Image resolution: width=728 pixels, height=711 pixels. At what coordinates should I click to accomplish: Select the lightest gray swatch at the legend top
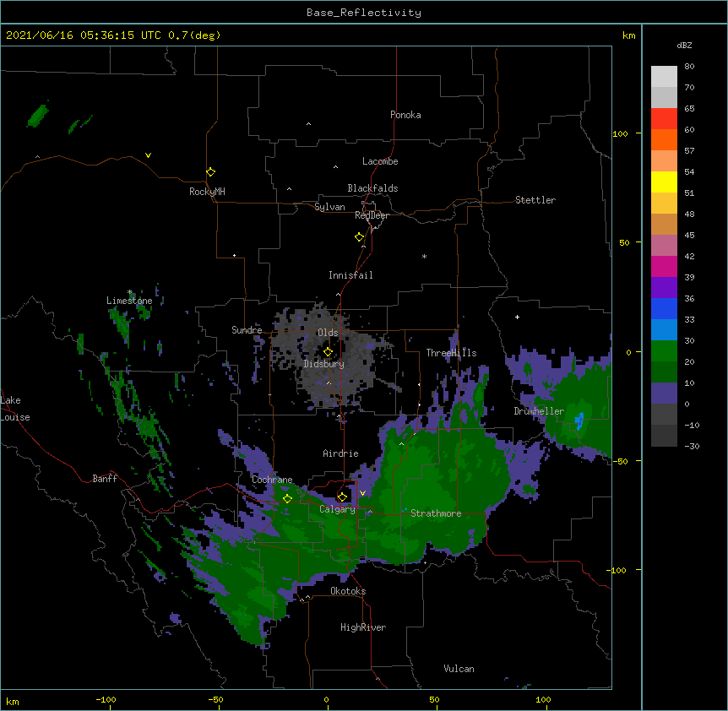[x=664, y=77]
